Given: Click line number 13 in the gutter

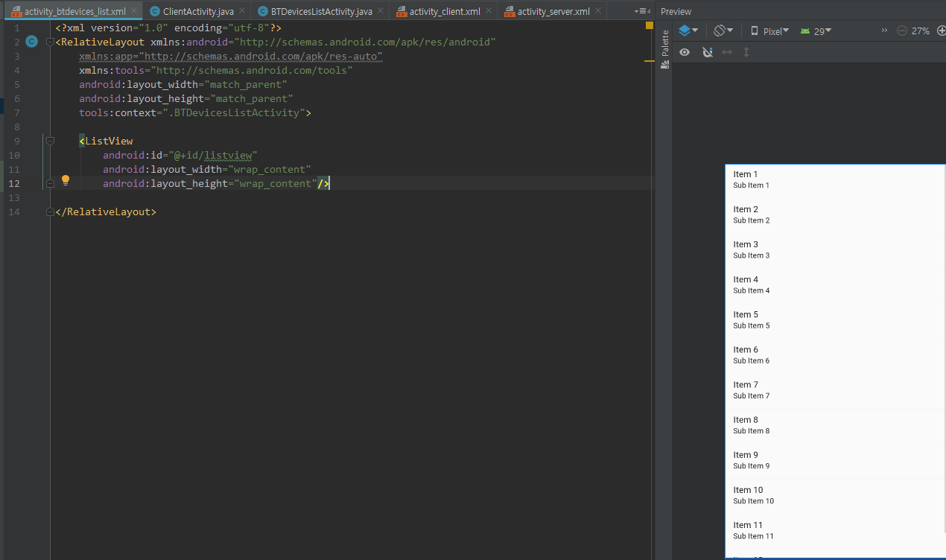Looking at the screenshot, I should point(14,197).
